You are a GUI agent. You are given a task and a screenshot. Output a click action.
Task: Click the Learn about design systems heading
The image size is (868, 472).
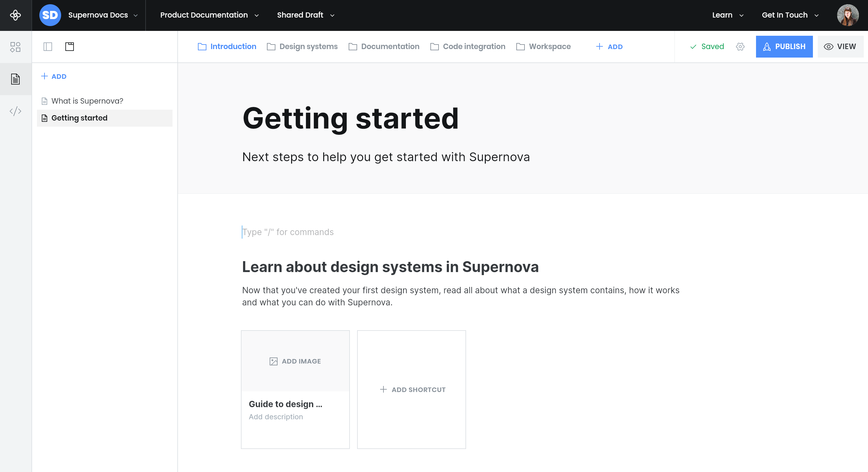pyautogui.click(x=390, y=267)
